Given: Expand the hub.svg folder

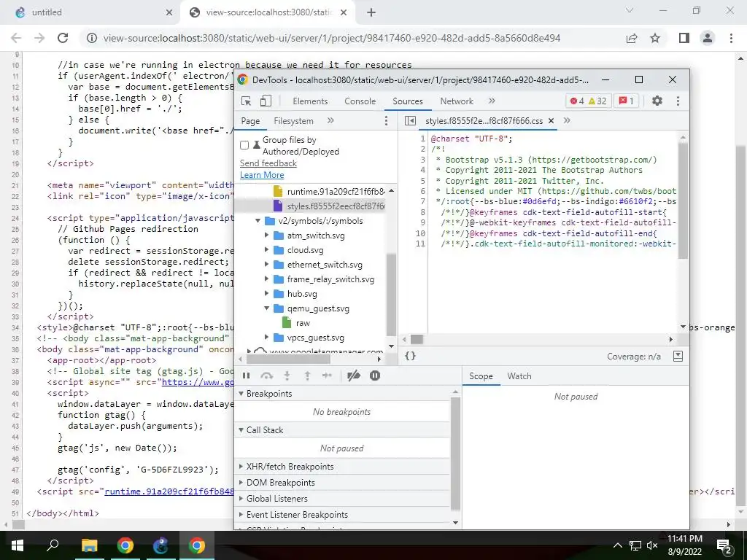Looking at the screenshot, I should pyautogui.click(x=267, y=294).
